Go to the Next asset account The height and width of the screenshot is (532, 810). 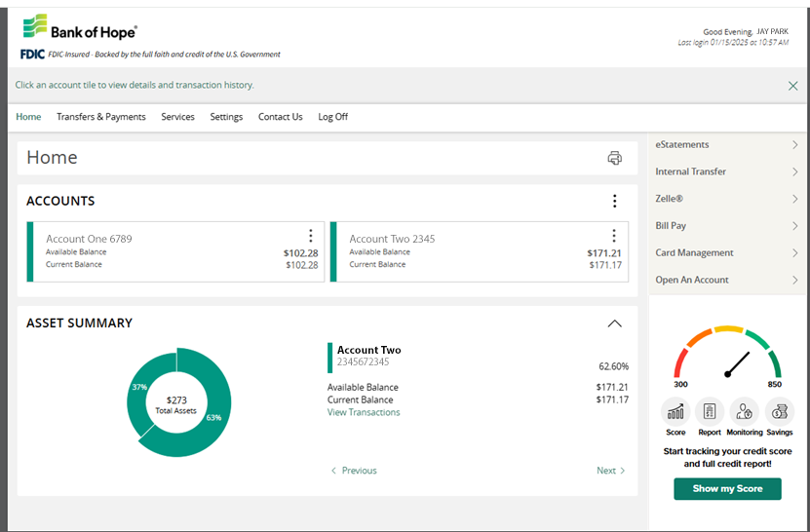click(610, 471)
